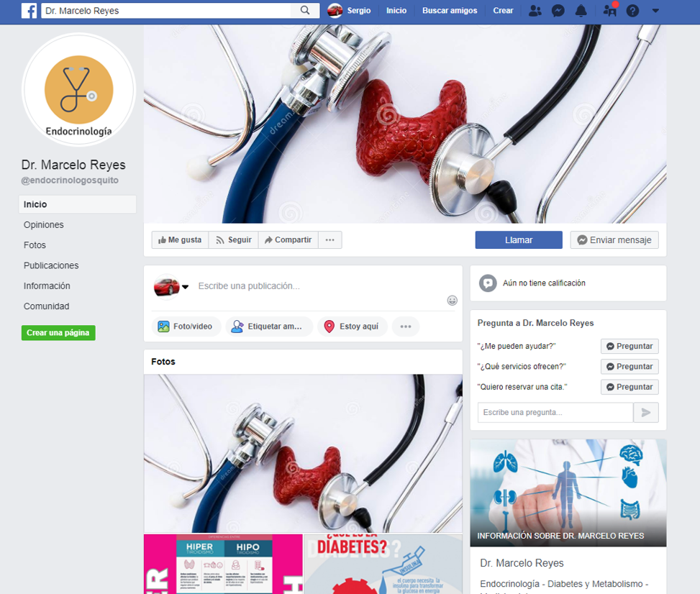Click the Facebook logo icon
This screenshot has height=594, width=700.
tap(29, 10)
